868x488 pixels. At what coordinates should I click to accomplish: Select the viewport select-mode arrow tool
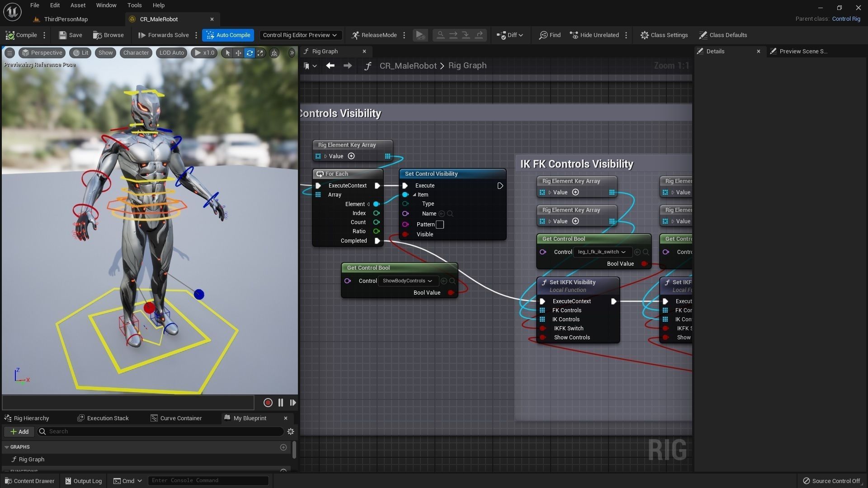(227, 53)
